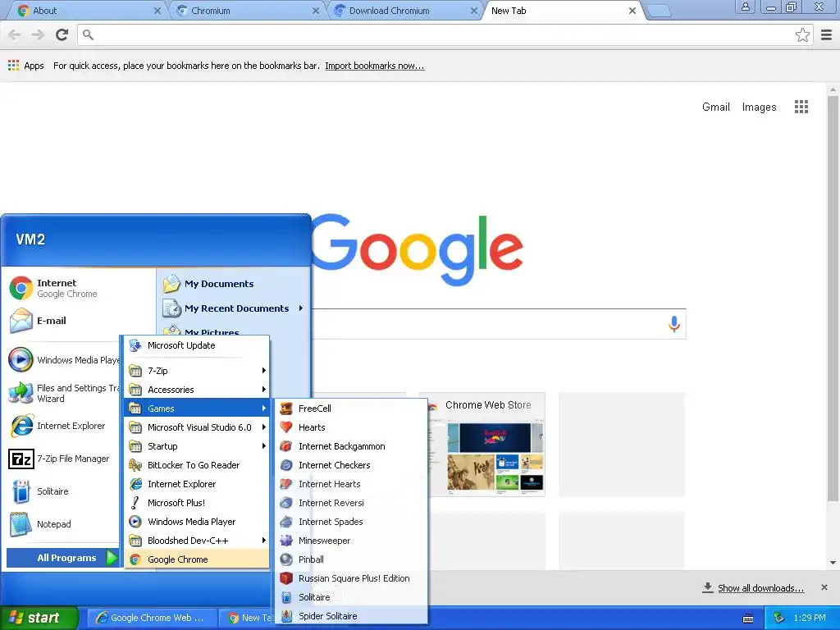This screenshot has width=840, height=630.
Task: Open Pinball game
Action: [x=351, y=559]
